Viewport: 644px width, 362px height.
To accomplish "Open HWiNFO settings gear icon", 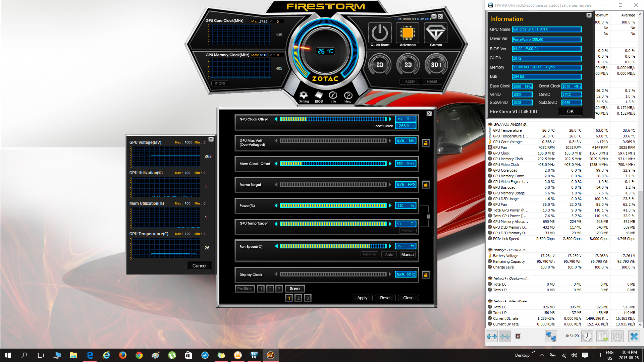I will pyautogui.click(x=618, y=336).
